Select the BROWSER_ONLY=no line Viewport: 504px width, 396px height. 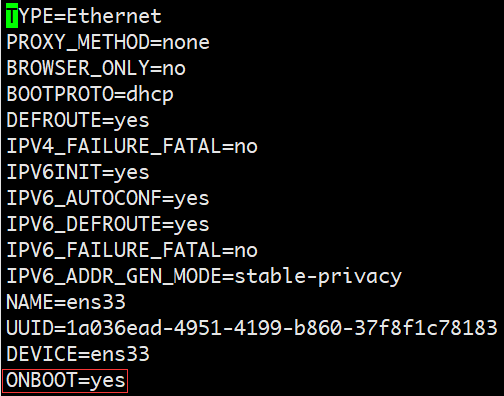(x=96, y=68)
